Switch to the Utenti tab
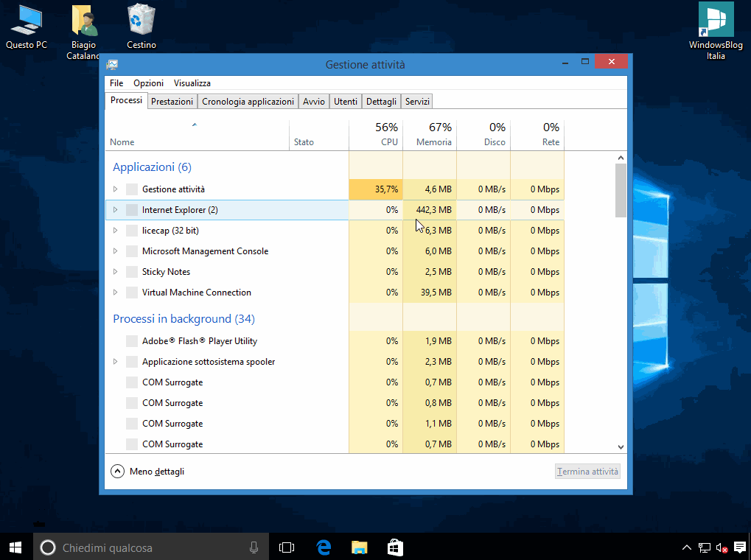 click(346, 102)
